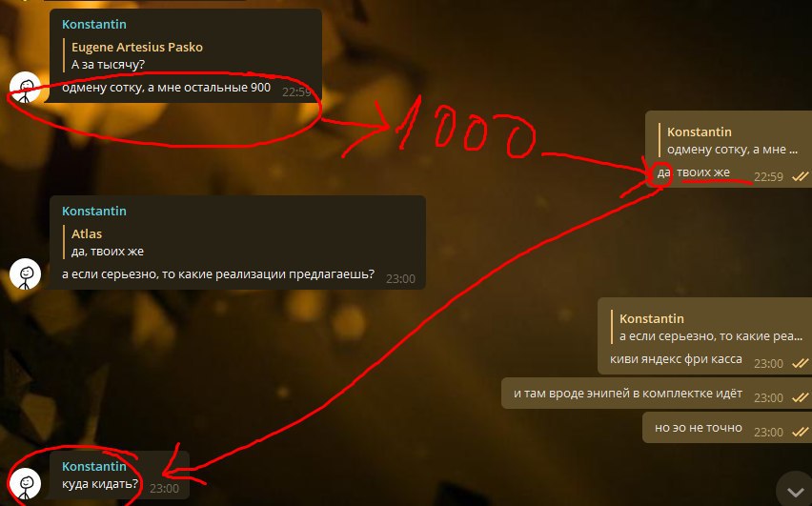The height and width of the screenshot is (506, 812).
Task: Select message 'и там вроде энипей в комплектке идёт'
Action: click(x=628, y=394)
